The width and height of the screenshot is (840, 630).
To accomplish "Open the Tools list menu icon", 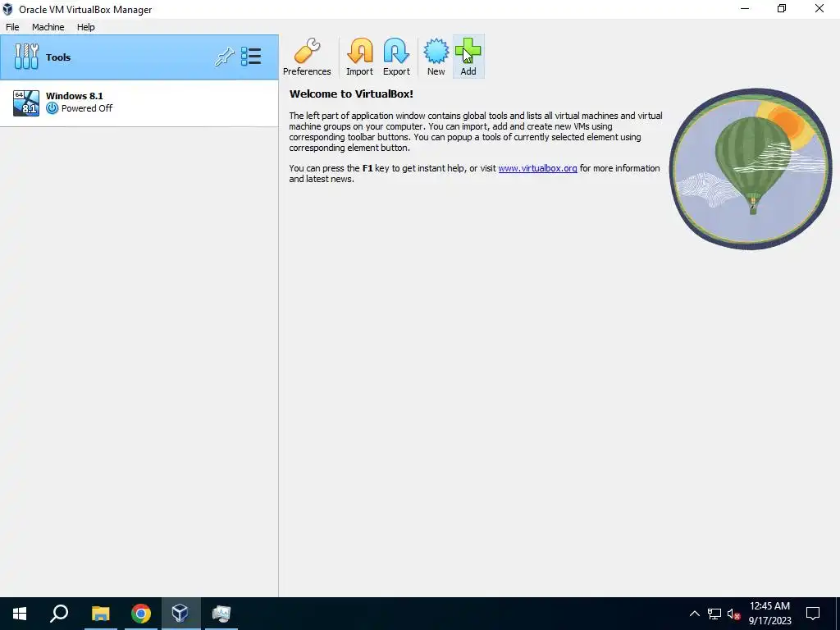I will pyautogui.click(x=251, y=57).
